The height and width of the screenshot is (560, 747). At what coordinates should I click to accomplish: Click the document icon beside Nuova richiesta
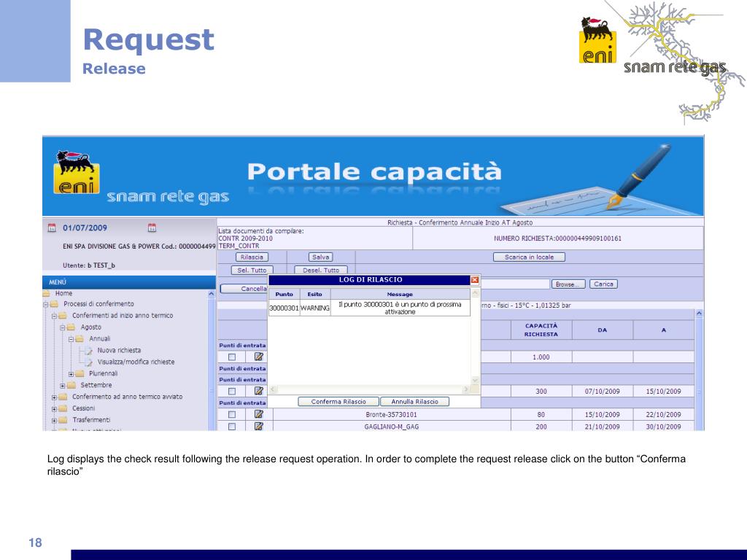(88, 351)
